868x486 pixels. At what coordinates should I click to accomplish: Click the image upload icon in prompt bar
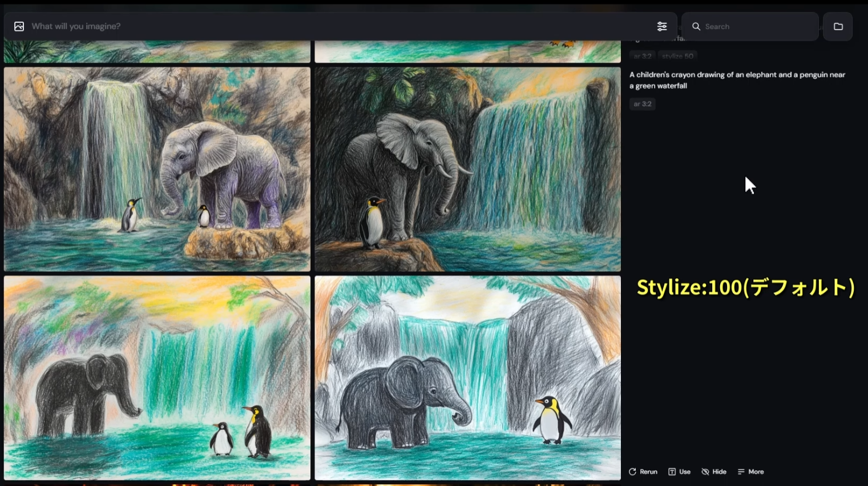[19, 26]
